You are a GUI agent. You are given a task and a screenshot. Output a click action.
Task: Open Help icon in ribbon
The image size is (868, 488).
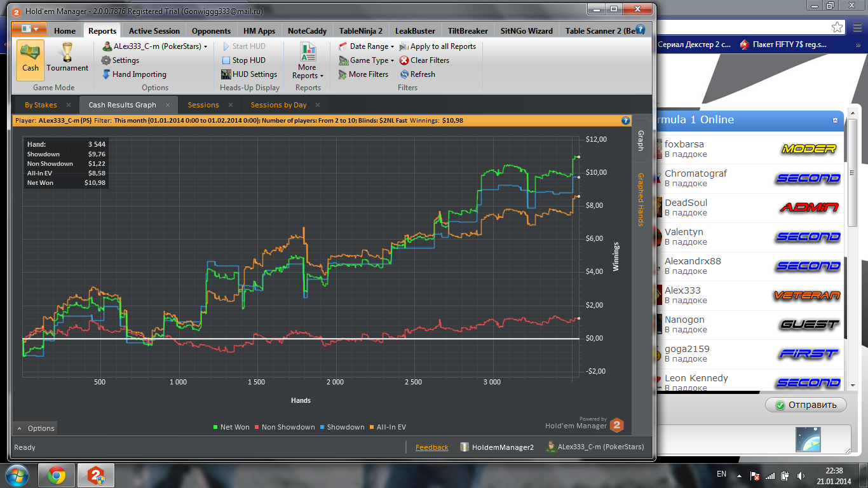[x=640, y=29]
